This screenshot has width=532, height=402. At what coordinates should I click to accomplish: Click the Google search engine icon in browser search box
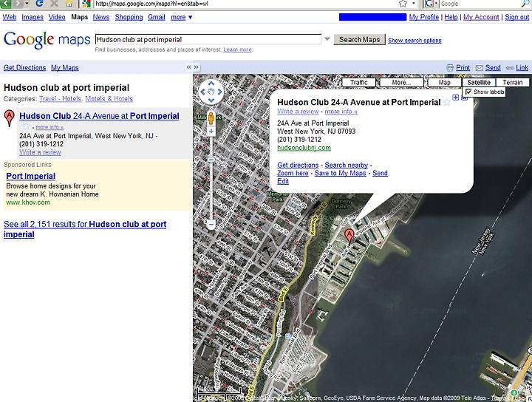[x=429, y=4]
